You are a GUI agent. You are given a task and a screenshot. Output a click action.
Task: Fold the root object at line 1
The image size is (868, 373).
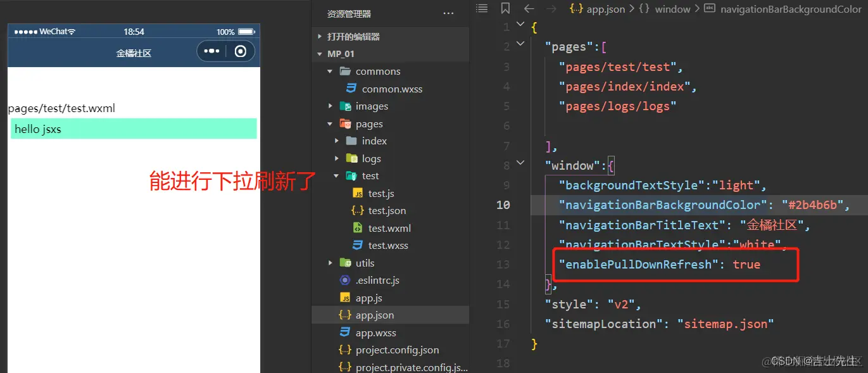click(520, 24)
